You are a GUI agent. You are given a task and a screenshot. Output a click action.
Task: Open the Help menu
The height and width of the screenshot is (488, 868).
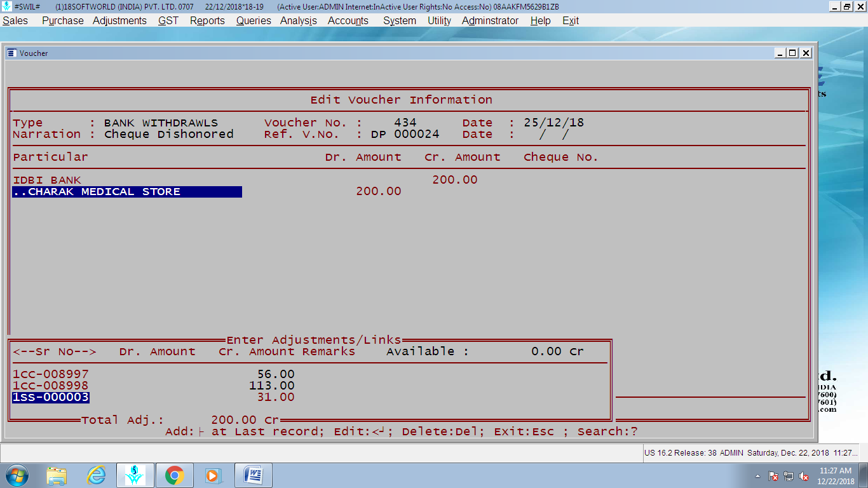pos(540,20)
